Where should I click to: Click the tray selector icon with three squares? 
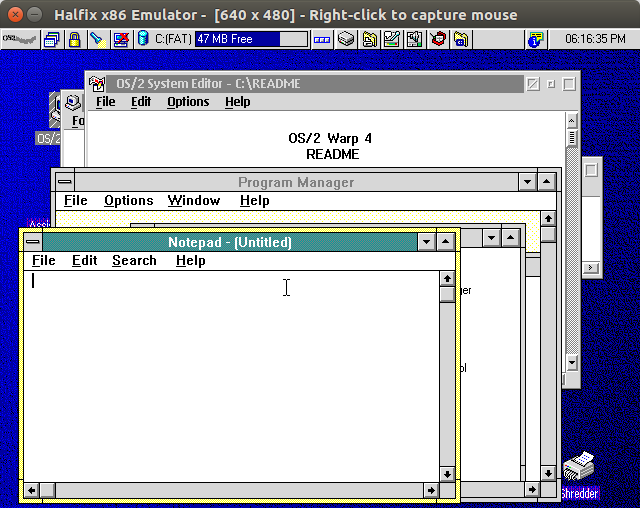pos(322,40)
